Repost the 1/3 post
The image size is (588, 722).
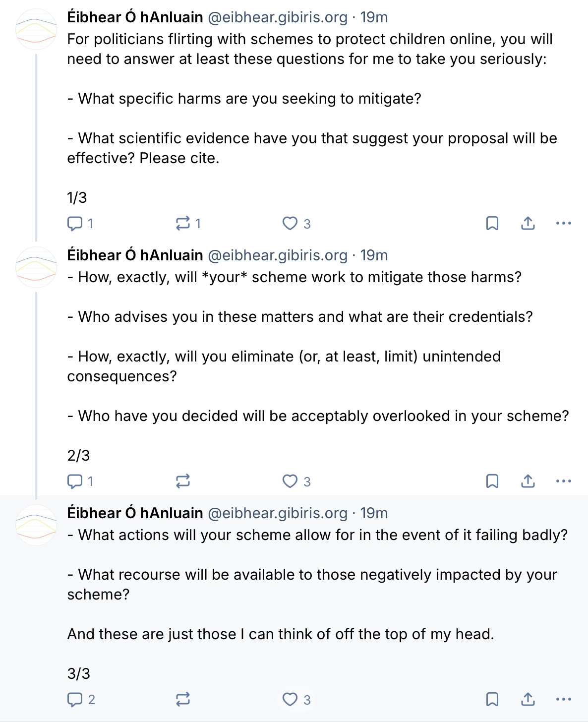(183, 224)
